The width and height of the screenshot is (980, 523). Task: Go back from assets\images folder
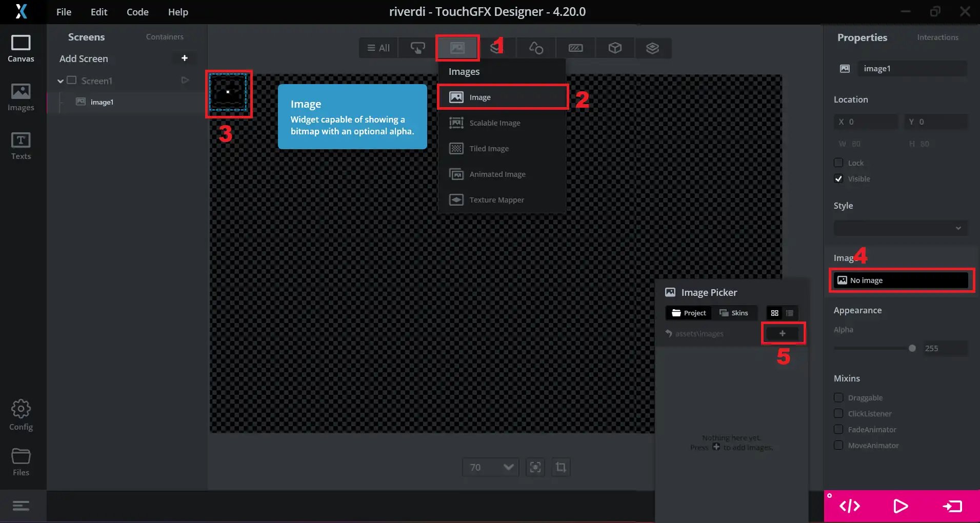(668, 333)
